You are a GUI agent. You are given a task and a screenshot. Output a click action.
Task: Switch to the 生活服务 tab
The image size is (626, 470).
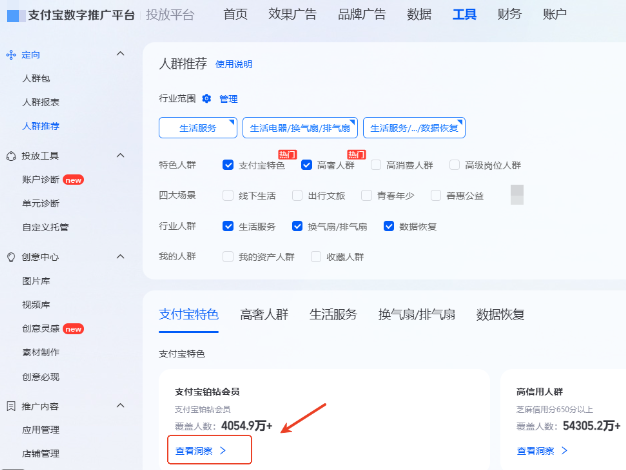(333, 315)
